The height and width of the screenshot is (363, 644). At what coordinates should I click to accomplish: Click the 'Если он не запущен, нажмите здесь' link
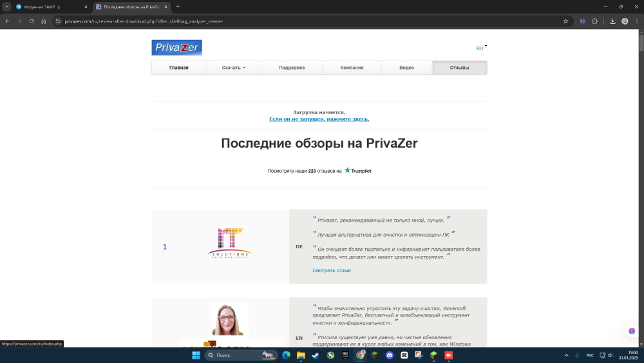(x=319, y=119)
